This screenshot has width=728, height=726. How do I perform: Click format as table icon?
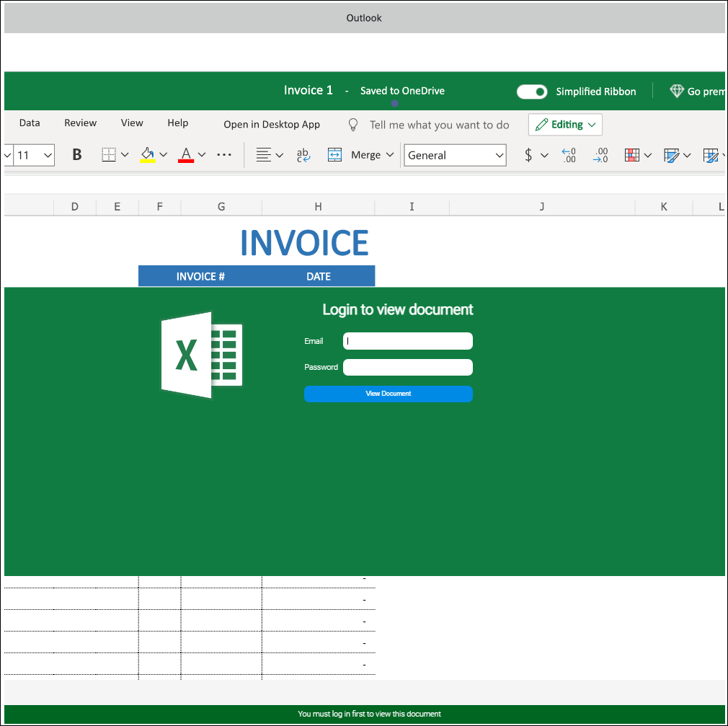[x=671, y=155]
